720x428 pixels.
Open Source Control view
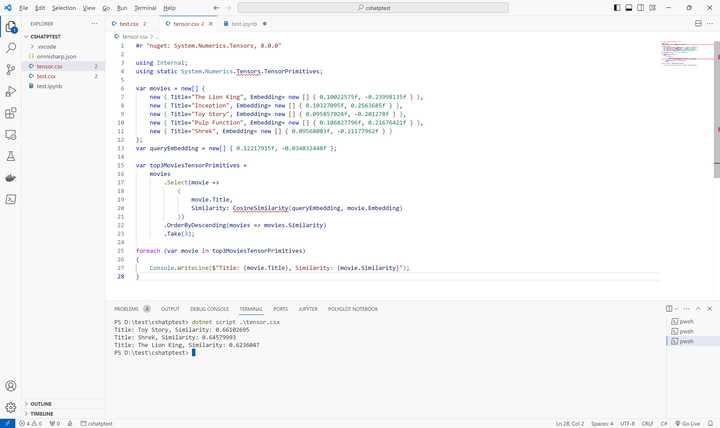coord(11,69)
